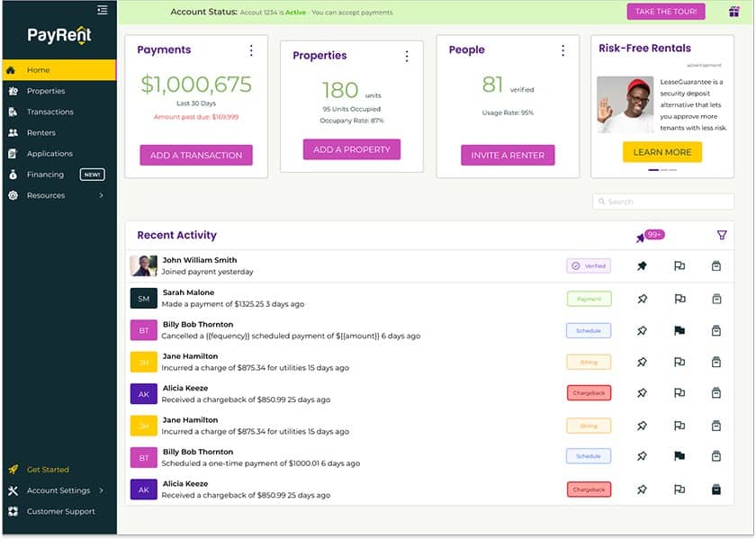Toggle flag on Sarah Malone's payment row
The width and height of the screenshot is (756, 539).
[679, 298]
